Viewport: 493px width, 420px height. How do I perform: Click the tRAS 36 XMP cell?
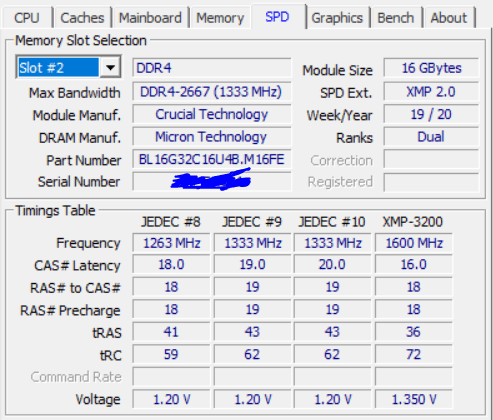413,332
